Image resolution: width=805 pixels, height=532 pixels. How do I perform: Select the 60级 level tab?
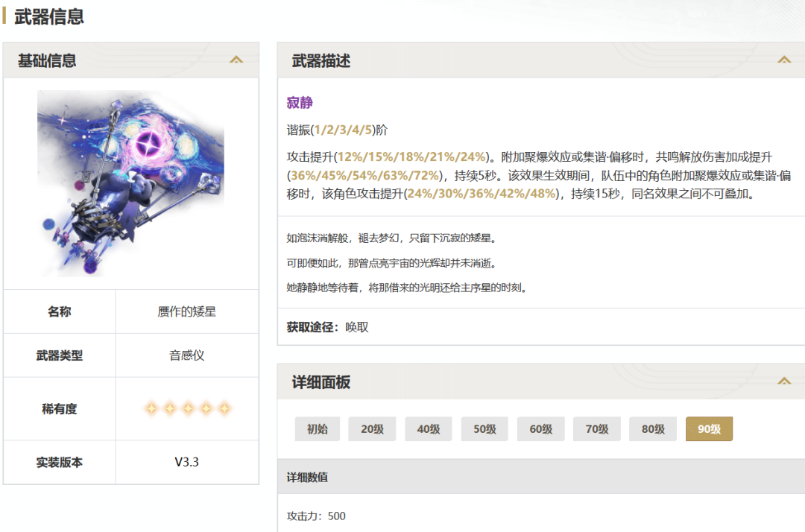[x=540, y=429]
